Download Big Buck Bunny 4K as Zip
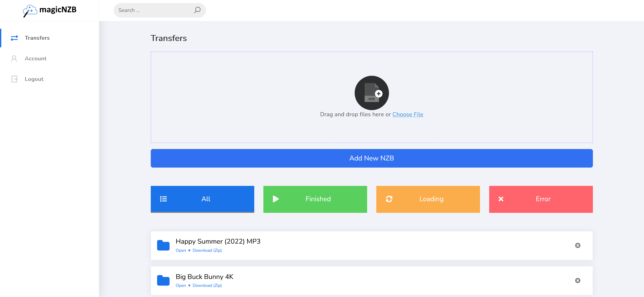 [x=207, y=286]
